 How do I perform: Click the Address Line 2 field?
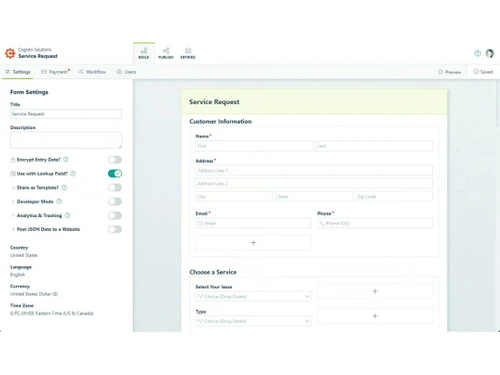(x=314, y=183)
